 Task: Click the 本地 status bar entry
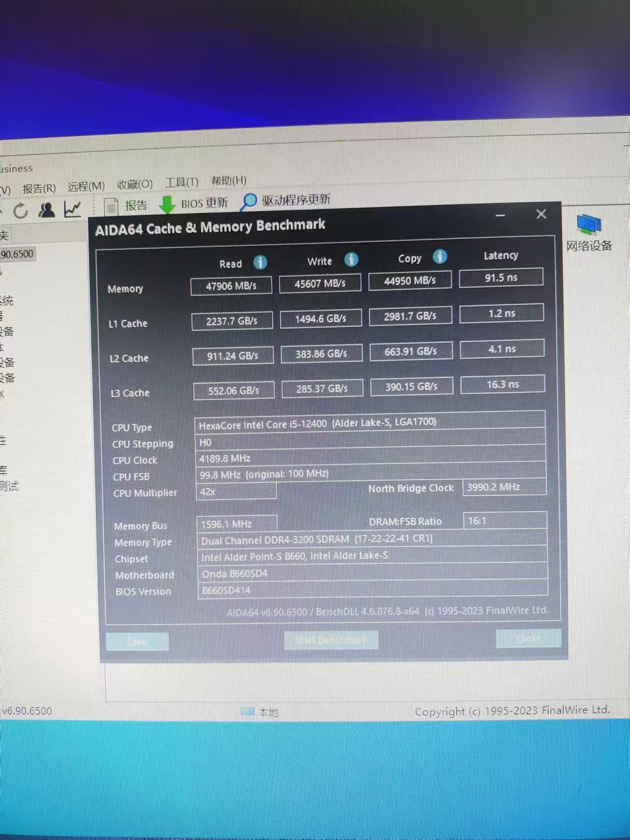coord(260,712)
